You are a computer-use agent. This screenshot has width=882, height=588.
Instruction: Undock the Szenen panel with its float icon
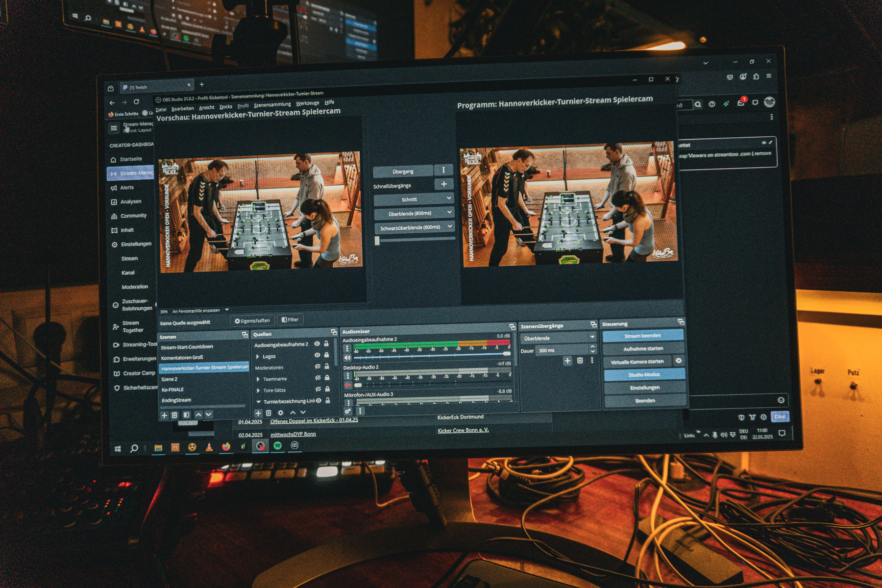(245, 335)
